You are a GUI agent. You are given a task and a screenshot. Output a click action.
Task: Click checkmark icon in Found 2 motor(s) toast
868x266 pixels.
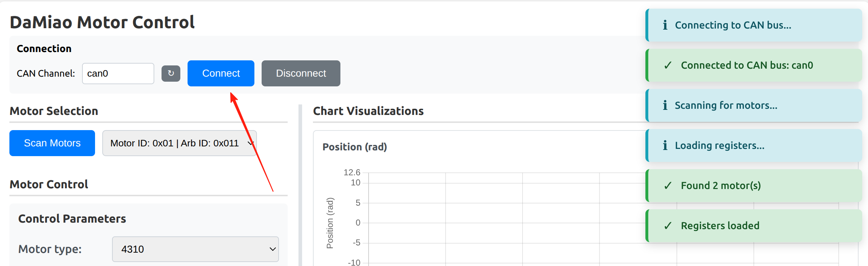tap(668, 186)
